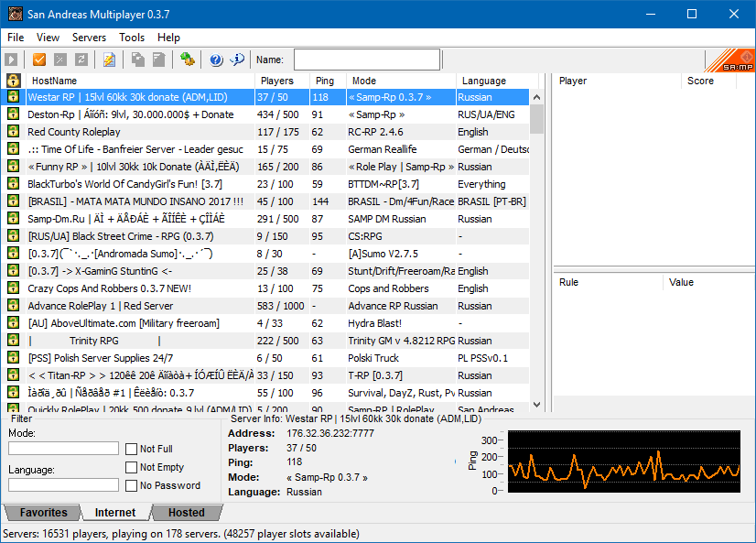The image size is (756, 543).
Task: Click the lock icon beside Crazy Cops And Robbers
Action: pos(14,288)
